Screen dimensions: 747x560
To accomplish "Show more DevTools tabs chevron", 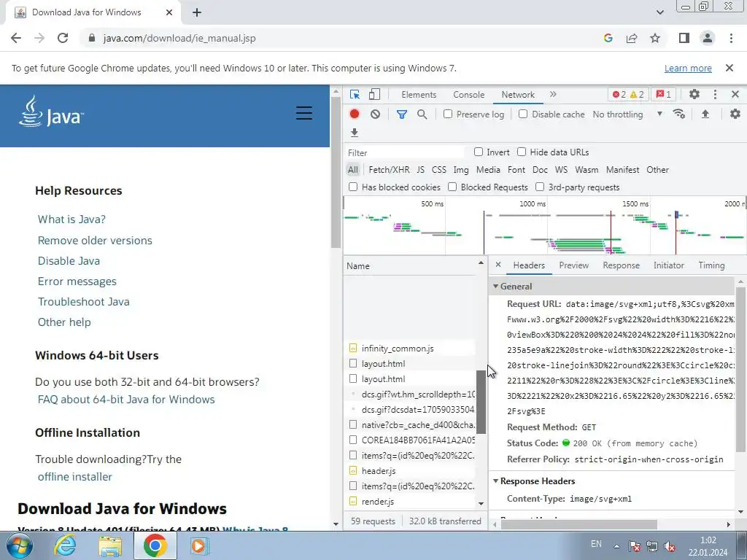I will (553, 94).
